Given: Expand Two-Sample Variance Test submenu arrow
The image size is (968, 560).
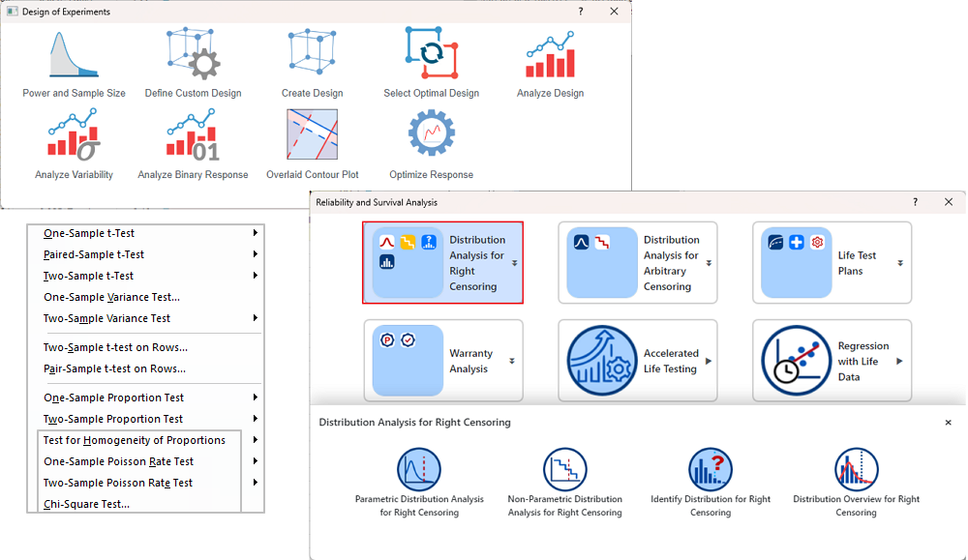Looking at the screenshot, I should tap(255, 318).
